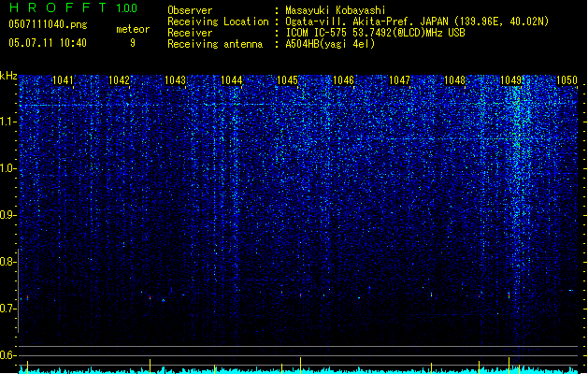The height and width of the screenshot is (374, 588).
Task: Click the 'Receiver' label
Action: [x=190, y=33]
